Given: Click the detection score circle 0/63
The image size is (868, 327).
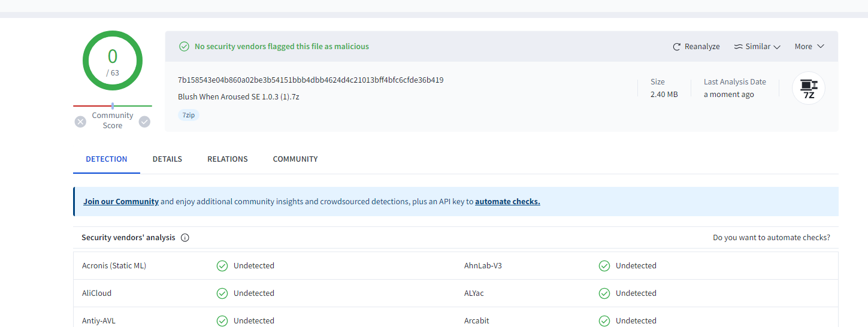Looking at the screenshot, I should [113, 60].
